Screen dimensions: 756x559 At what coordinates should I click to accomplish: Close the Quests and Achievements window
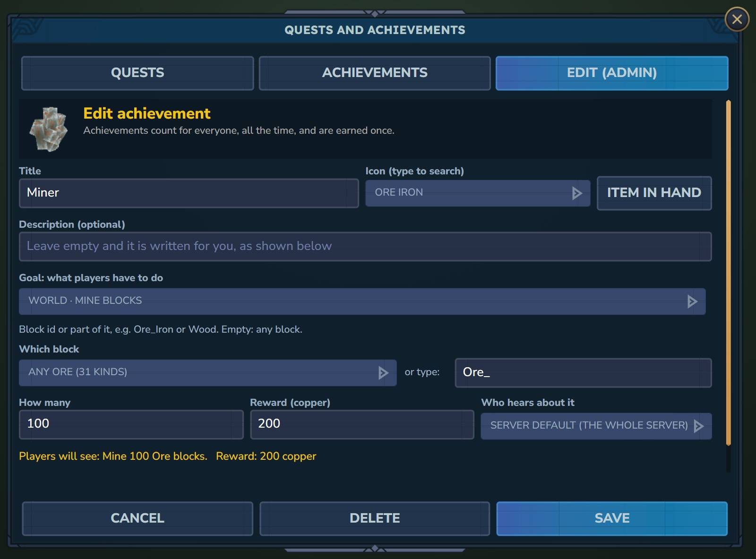[x=737, y=19]
